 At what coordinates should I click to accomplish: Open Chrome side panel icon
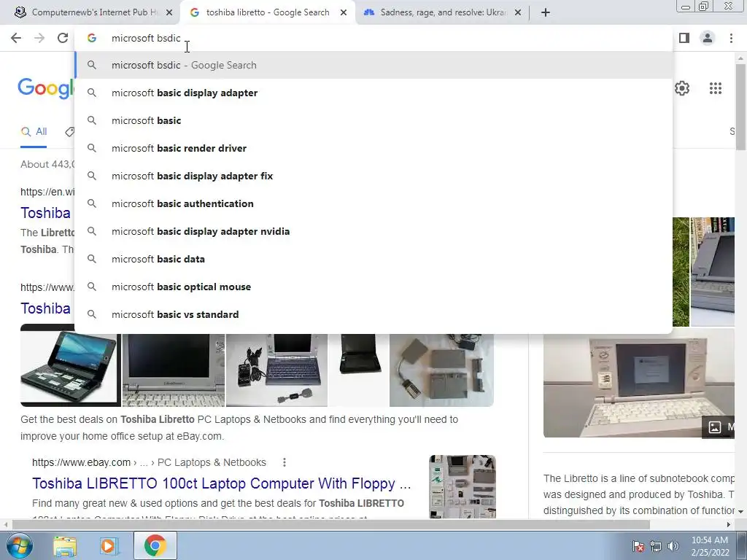[x=684, y=38]
